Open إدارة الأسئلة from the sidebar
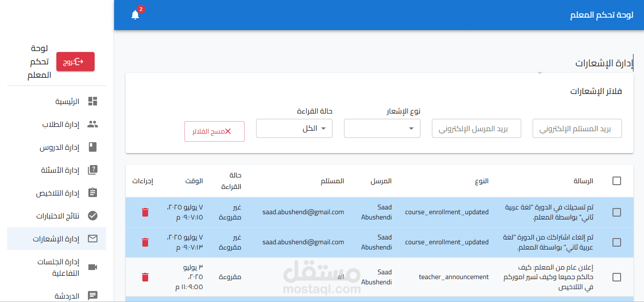The image size is (644, 302). [x=56, y=170]
